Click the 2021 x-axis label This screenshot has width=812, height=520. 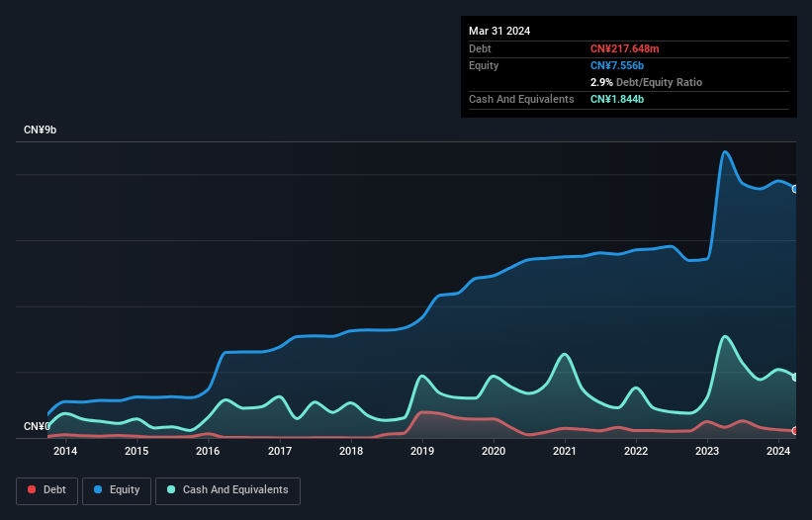(x=565, y=451)
